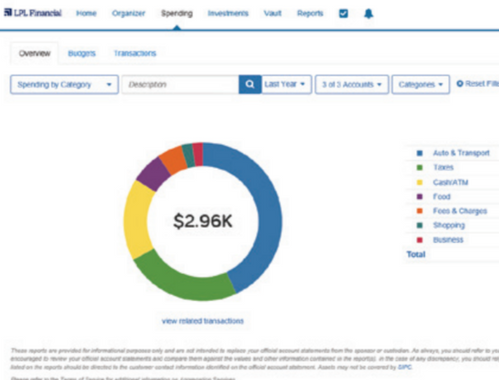Click the blue Auto & Transport legend swatch
Viewport: 499px width, 380px height.
(x=420, y=153)
